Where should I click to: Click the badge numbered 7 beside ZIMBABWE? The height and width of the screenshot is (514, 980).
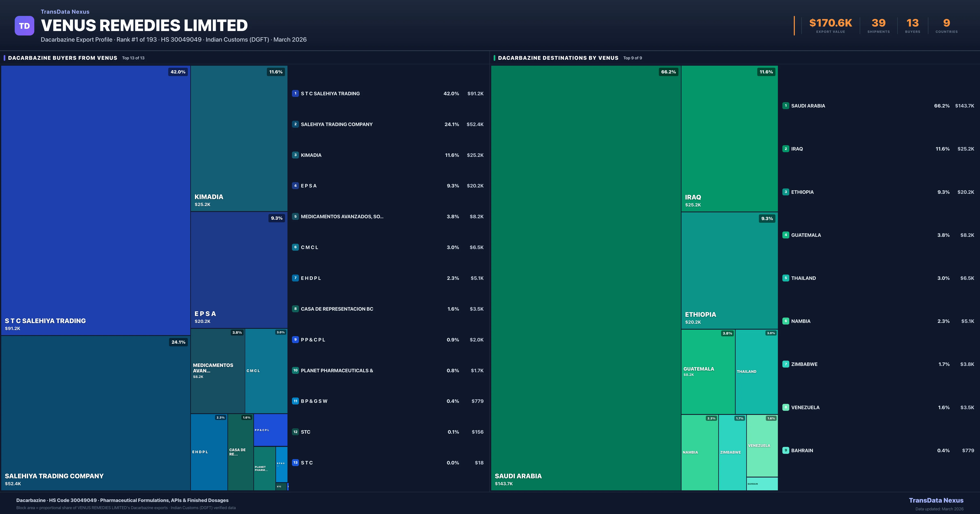coord(786,364)
